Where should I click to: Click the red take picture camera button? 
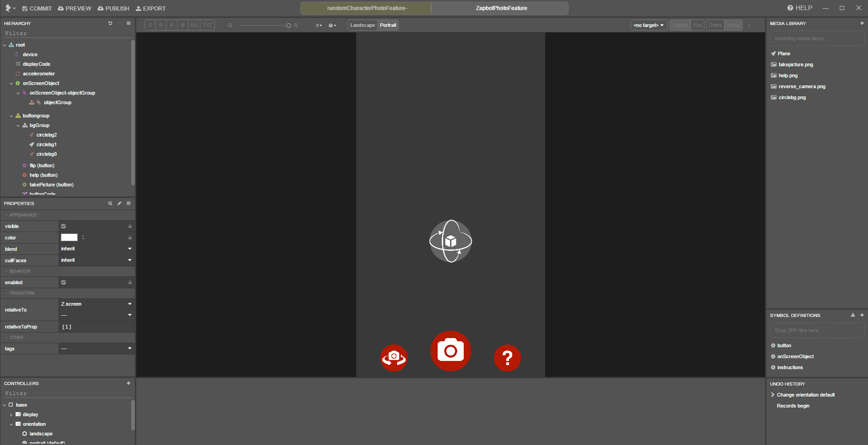[x=450, y=351]
